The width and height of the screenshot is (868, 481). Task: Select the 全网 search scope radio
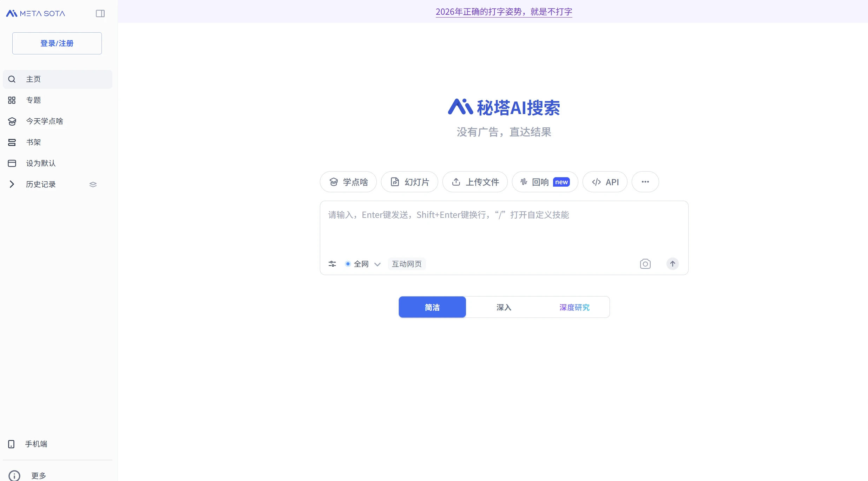(348, 263)
